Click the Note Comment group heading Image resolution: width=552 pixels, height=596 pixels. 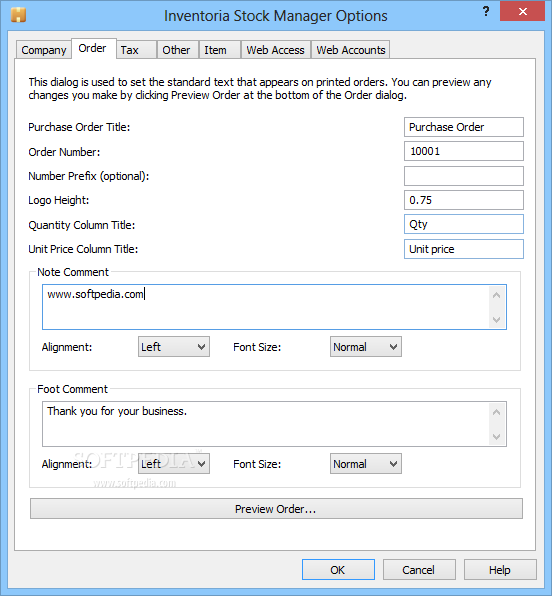[x=73, y=272]
